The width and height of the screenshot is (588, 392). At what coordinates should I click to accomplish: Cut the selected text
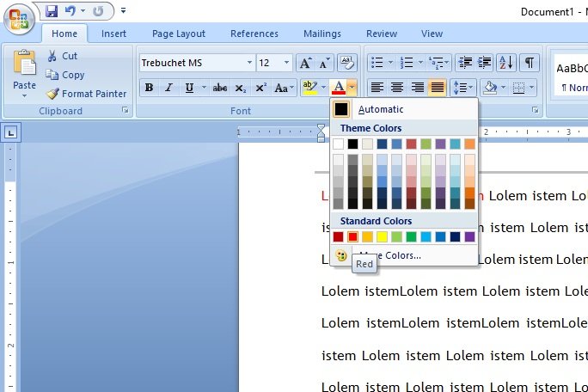62,56
